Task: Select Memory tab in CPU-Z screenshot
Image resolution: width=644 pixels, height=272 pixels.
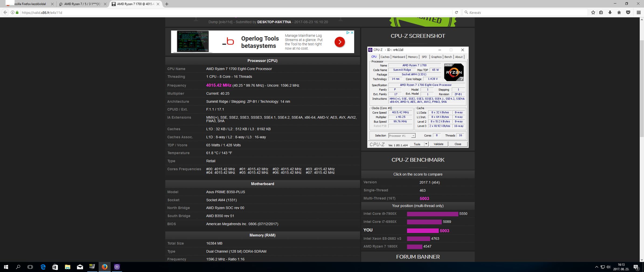Action: (x=413, y=57)
